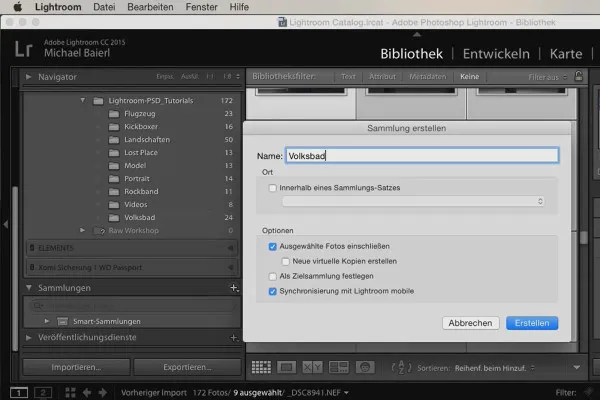600x400 pixels.
Task: Uncheck Synchronisierung mit Lightroom mobile
Action: point(272,291)
